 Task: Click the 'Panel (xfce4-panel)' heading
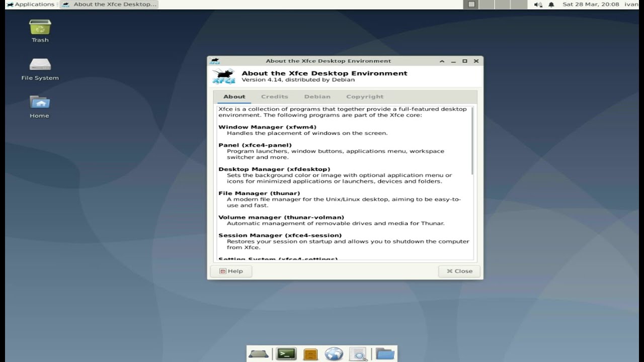tap(255, 145)
